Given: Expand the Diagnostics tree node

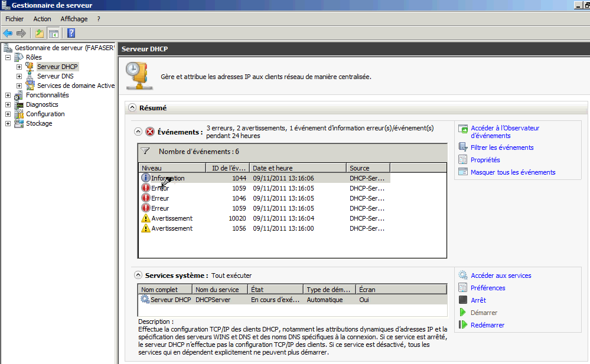Looking at the screenshot, I should pyautogui.click(x=8, y=104).
